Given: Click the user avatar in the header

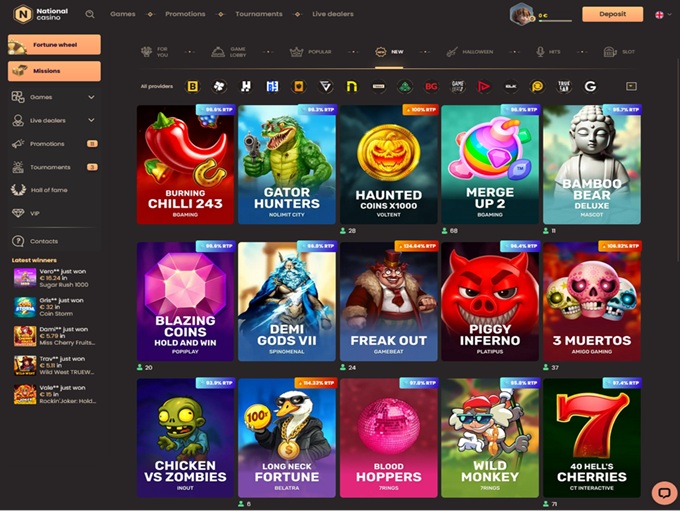Looking at the screenshot, I should pos(521,14).
